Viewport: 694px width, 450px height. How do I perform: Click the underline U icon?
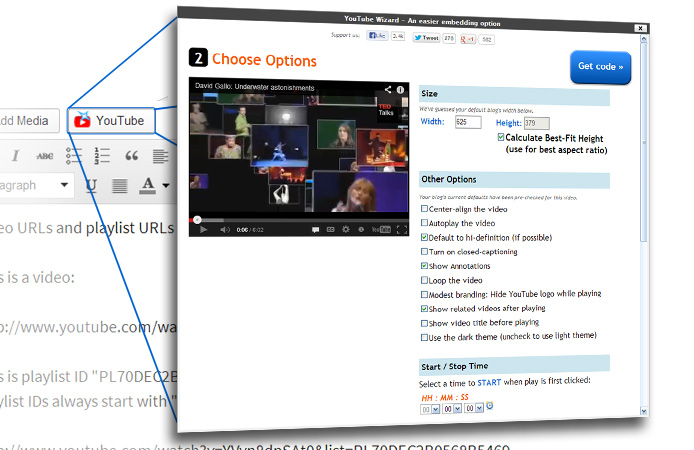[91, 185]
